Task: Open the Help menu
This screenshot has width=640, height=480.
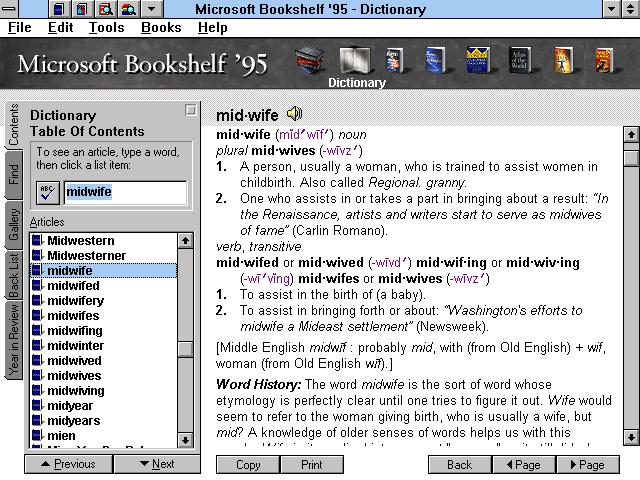Action: click(213, 27)
